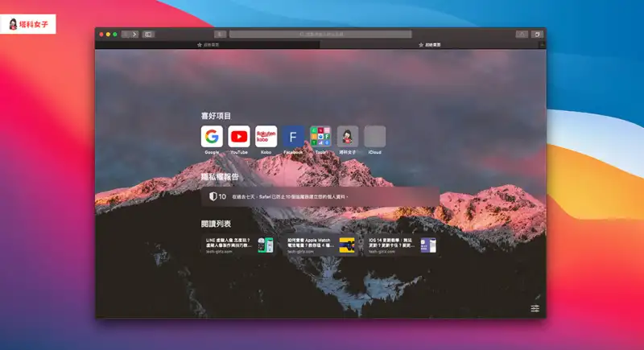
Task: Open the YouTube favorite icon
Action: tap(239, 136)
